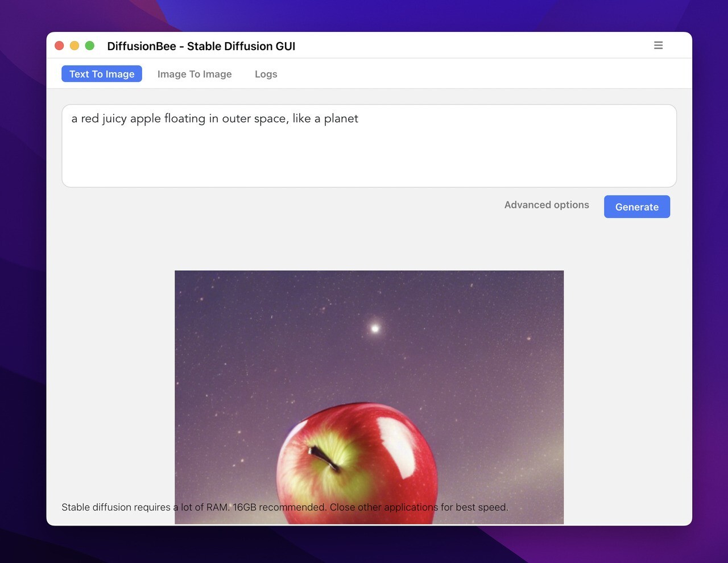
Task: Click the green fullscreen window control
Action: (x=90, y=45)
